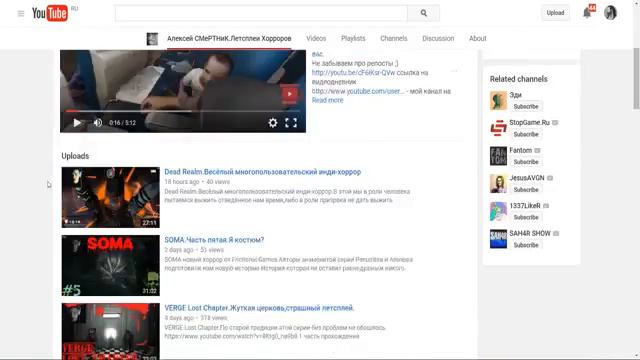
Task: Click the SAH4R SHOW channel name
Action: coord(530,233)
